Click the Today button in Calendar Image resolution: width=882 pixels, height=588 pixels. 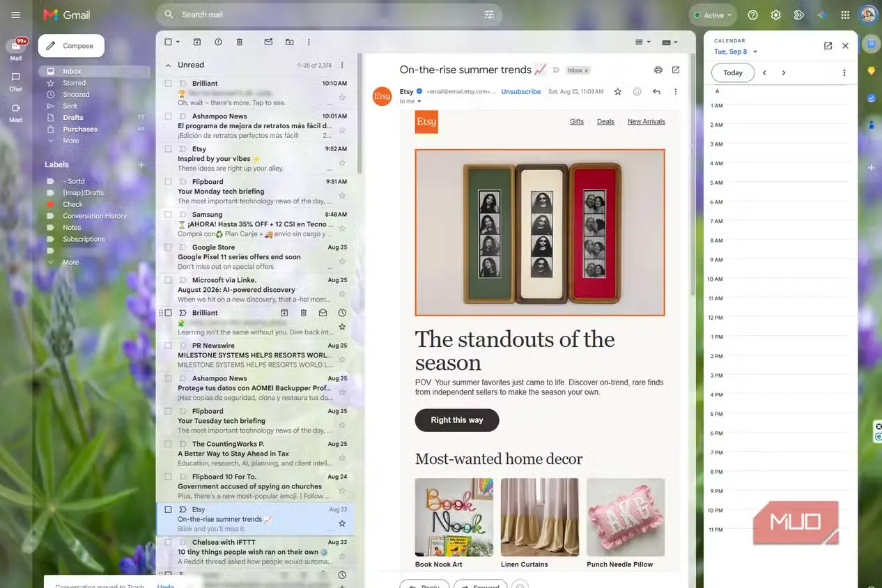point(733,72)
